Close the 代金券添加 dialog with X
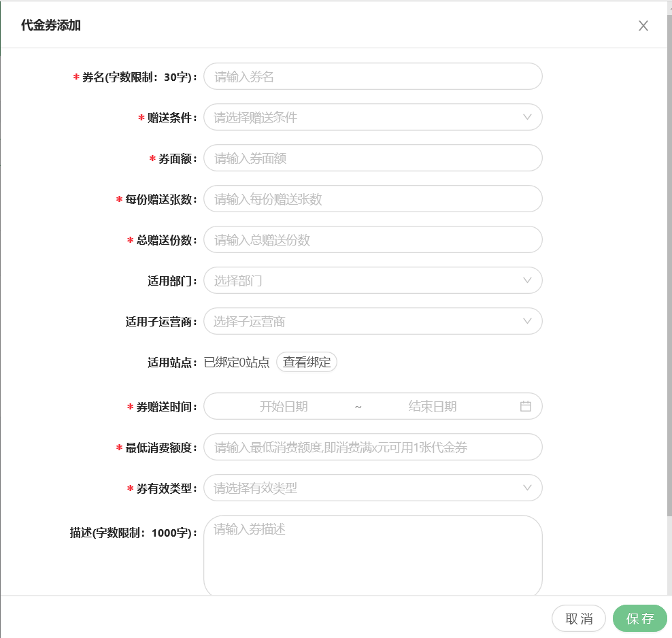 [643, 26]
